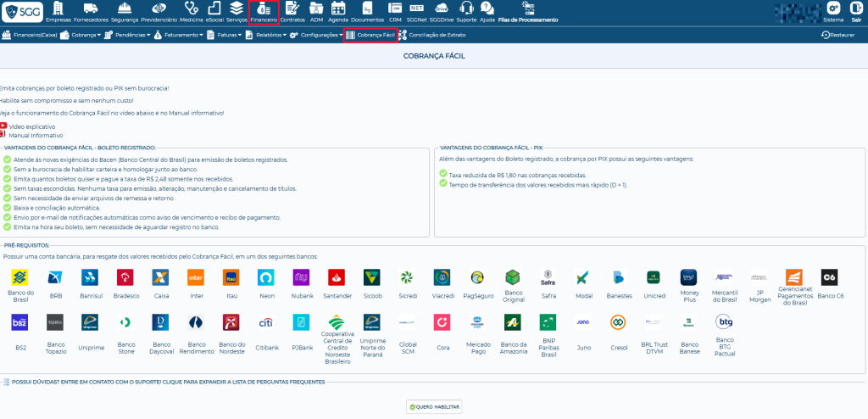The image size is (868, 419).
Task: Click the Nubank bank logo
Action: [301, 277]
